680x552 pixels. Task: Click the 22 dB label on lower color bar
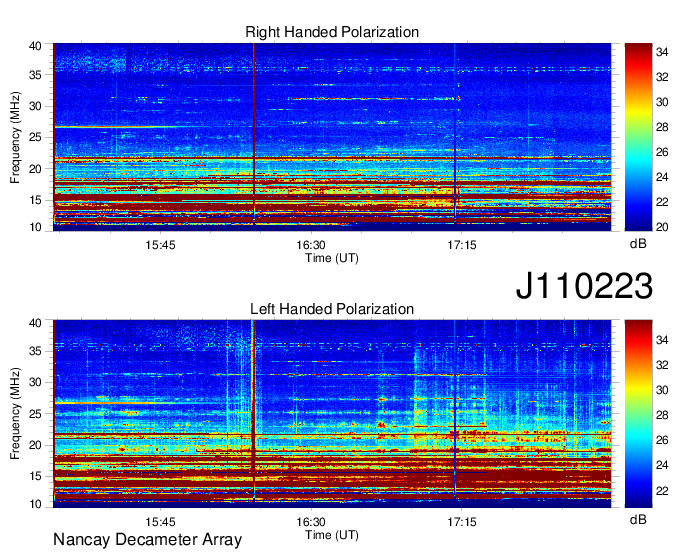662,491
